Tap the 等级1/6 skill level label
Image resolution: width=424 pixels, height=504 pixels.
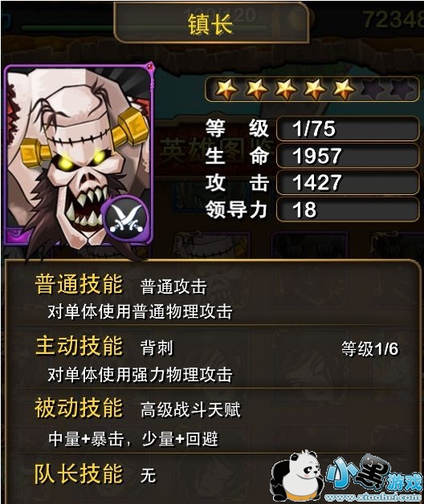coord(369,349)
